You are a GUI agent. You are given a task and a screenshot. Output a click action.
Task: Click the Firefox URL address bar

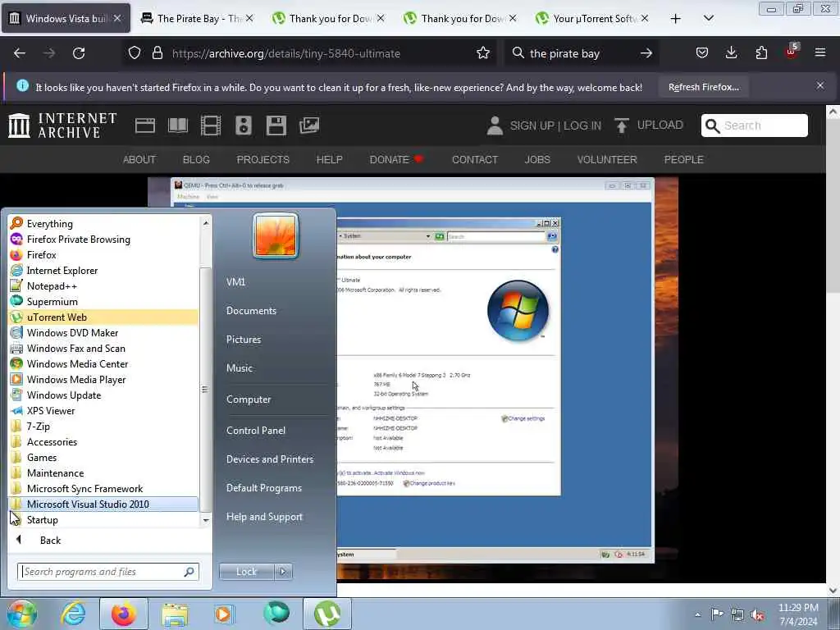coord(311,53)
